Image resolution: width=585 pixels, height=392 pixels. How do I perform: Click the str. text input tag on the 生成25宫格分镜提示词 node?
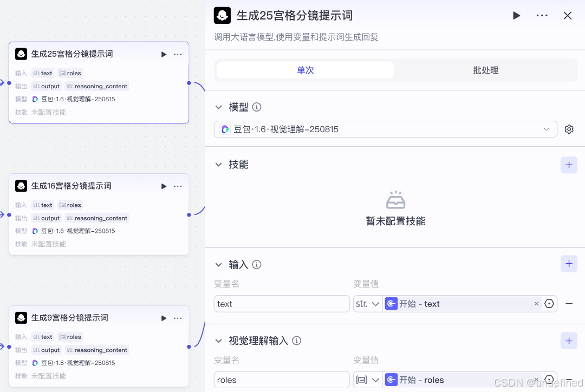click(43, 73)
